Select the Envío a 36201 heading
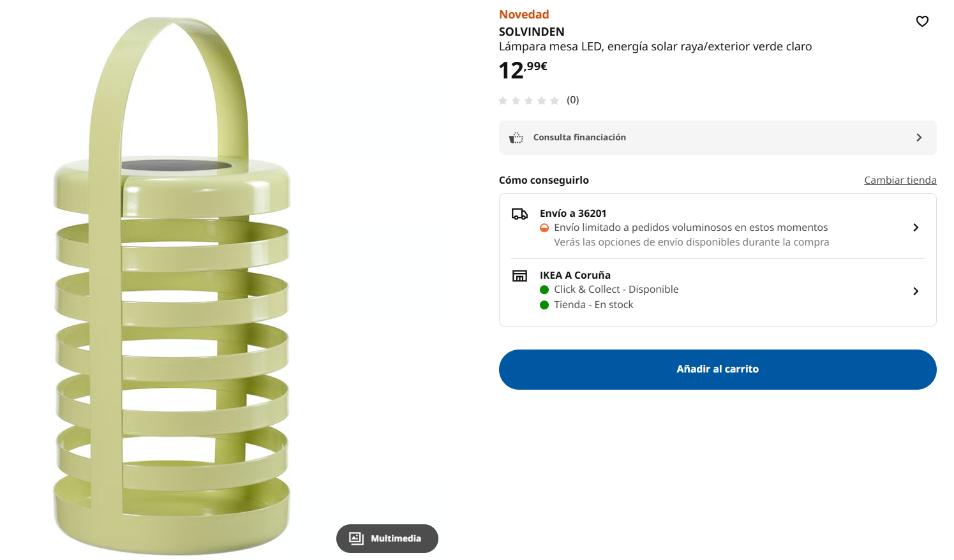 pos(573,214)
